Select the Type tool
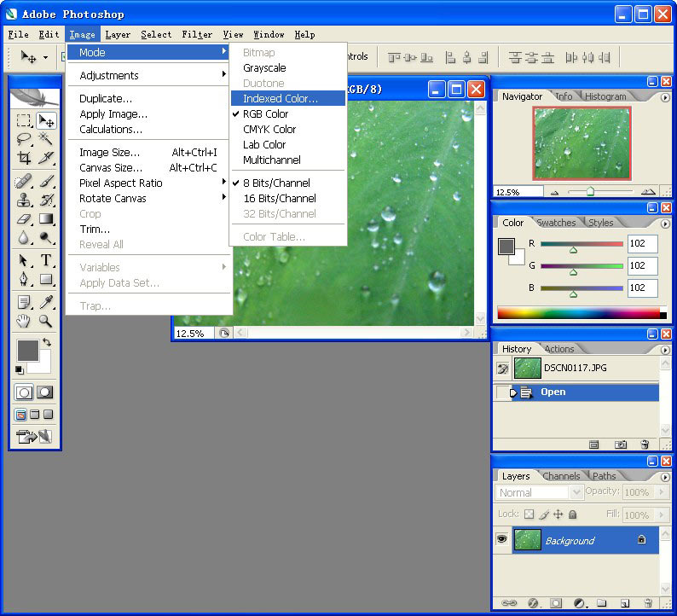Screen dimensions: 677x616 (46, 260)
